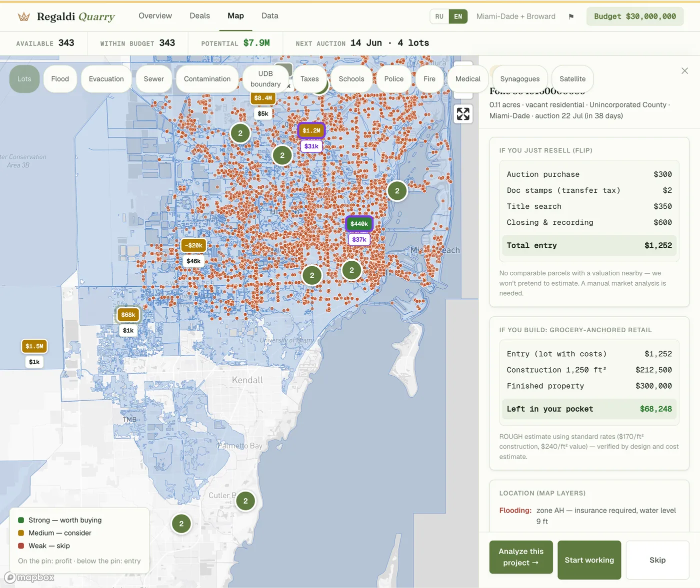
Task: Toggle the Flood map layer
Action: [x=60, y=79]
